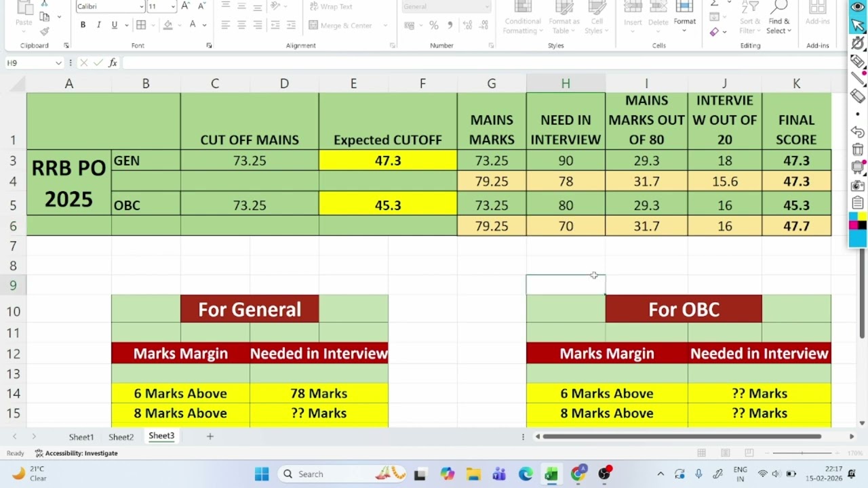868x488 pixels.
Task: Switch to Page Break Preview
Action: click(749, 453)
